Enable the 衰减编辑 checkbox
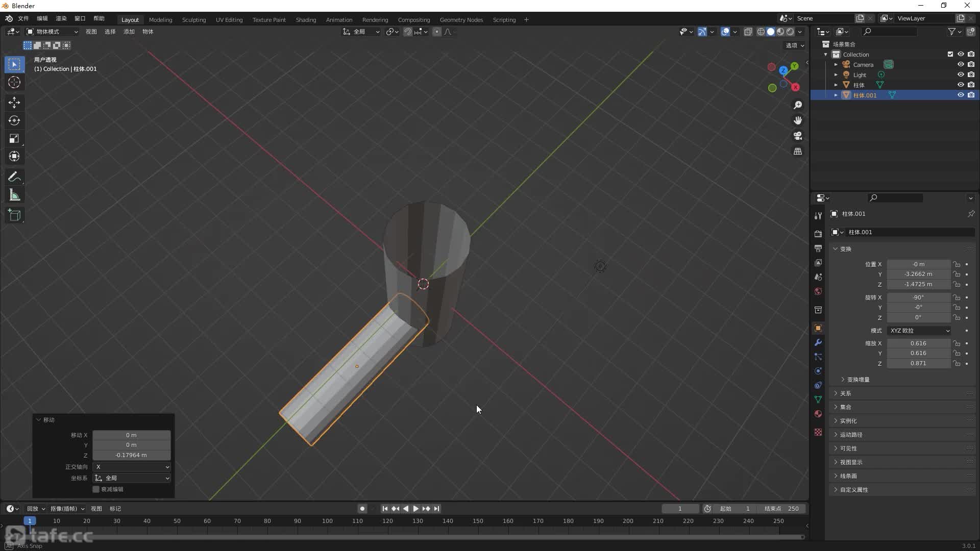 (96, 489)
